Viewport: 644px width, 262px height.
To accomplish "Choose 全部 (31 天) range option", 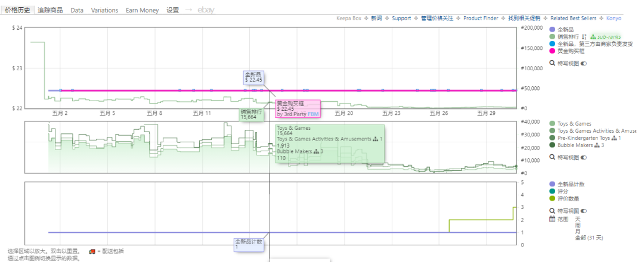I will click(589, 238).
